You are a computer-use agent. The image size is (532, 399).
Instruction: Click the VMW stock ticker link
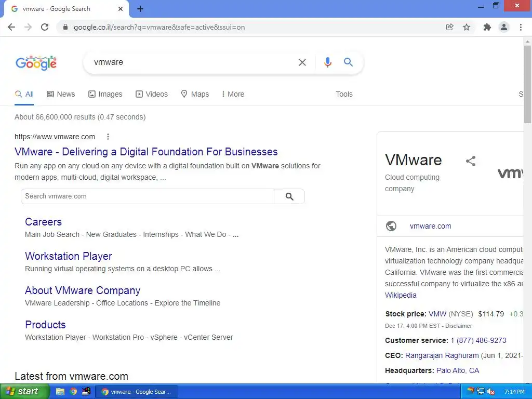point(437,314)
